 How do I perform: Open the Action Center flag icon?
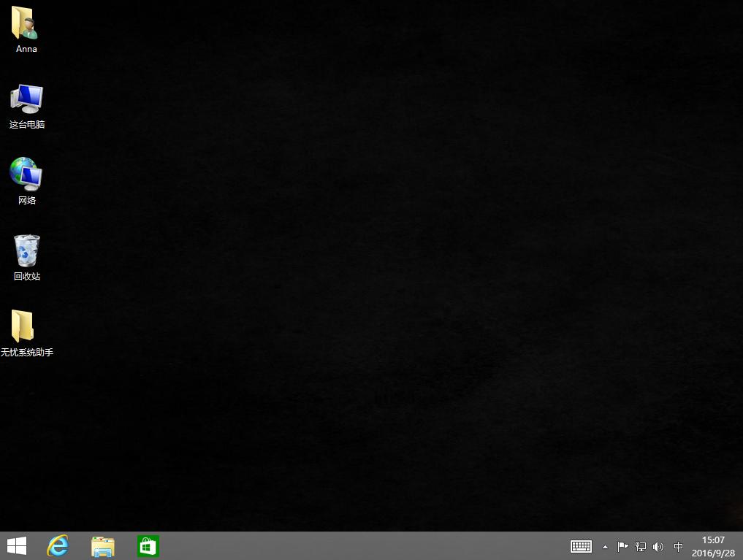click(622, 546)
